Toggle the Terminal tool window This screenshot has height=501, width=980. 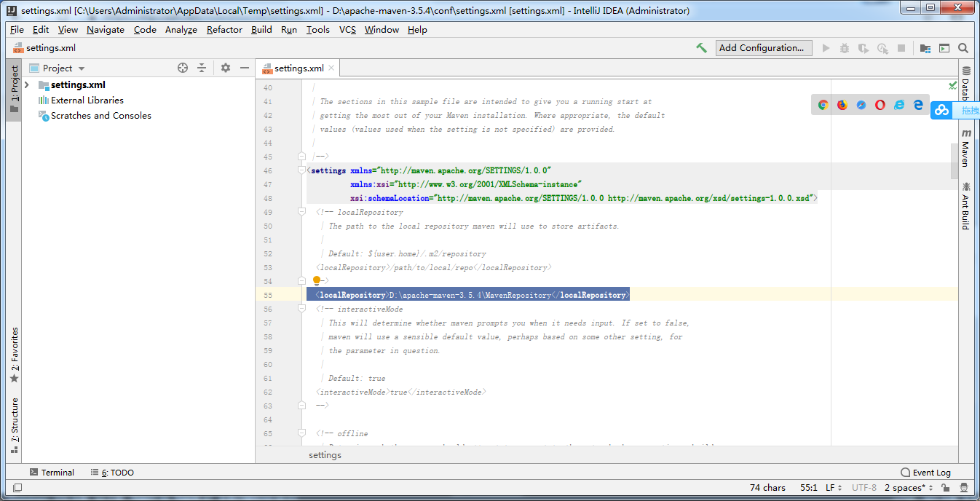coord(52,472)
